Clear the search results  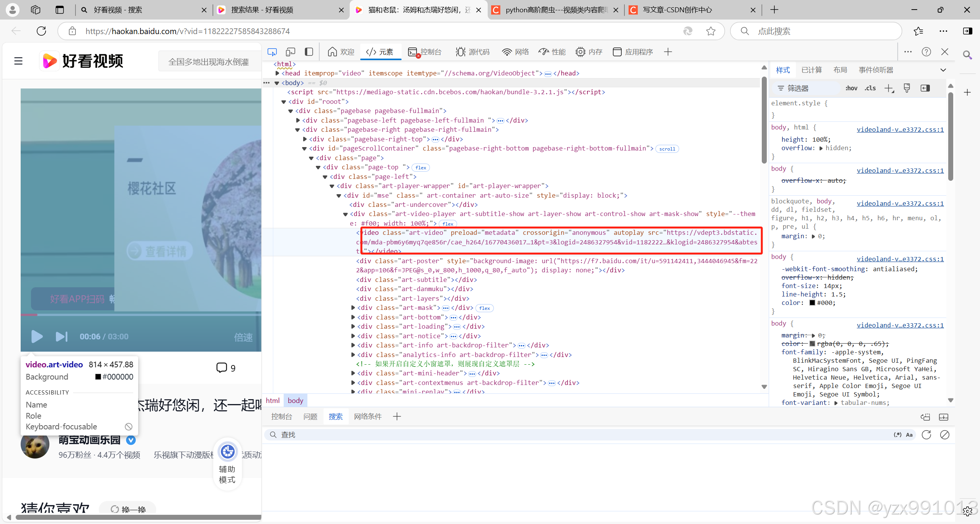(x=945, y=435)
